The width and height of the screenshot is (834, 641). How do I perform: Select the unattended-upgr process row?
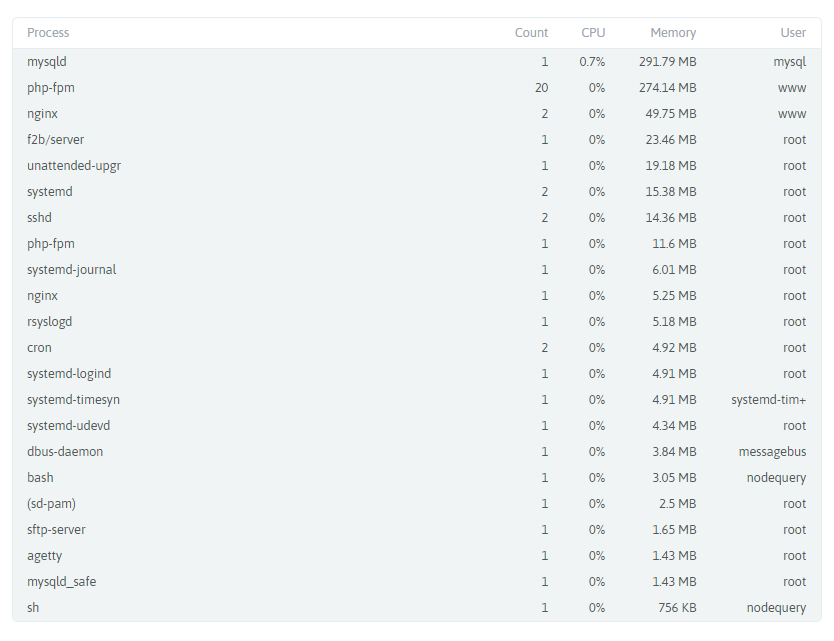click(74, 166)
